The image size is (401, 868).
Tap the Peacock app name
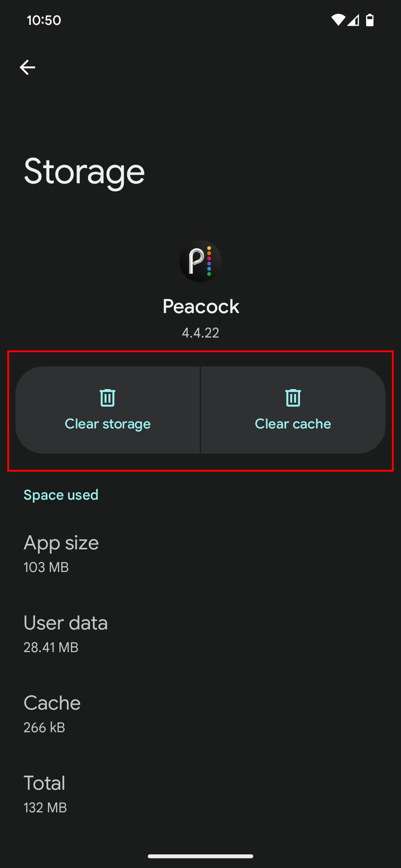point(200,307)
